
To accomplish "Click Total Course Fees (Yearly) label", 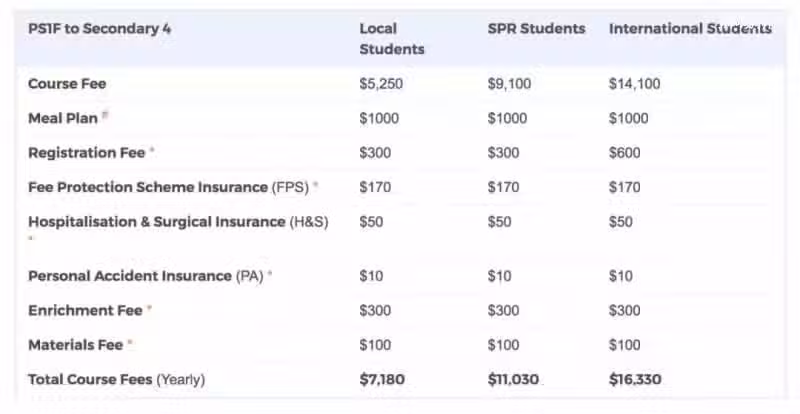I will coord(116,380).
